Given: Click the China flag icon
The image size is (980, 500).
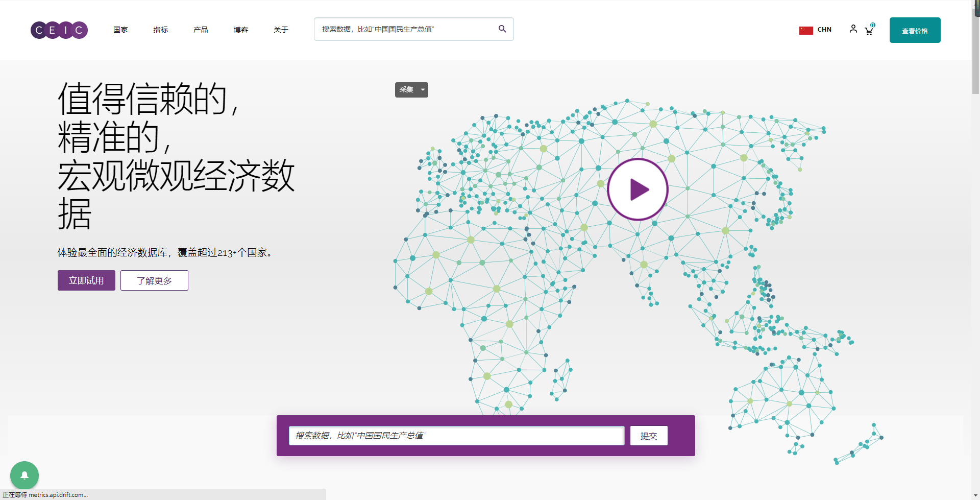Looking at the screenshot, I should tap(806, 30).
